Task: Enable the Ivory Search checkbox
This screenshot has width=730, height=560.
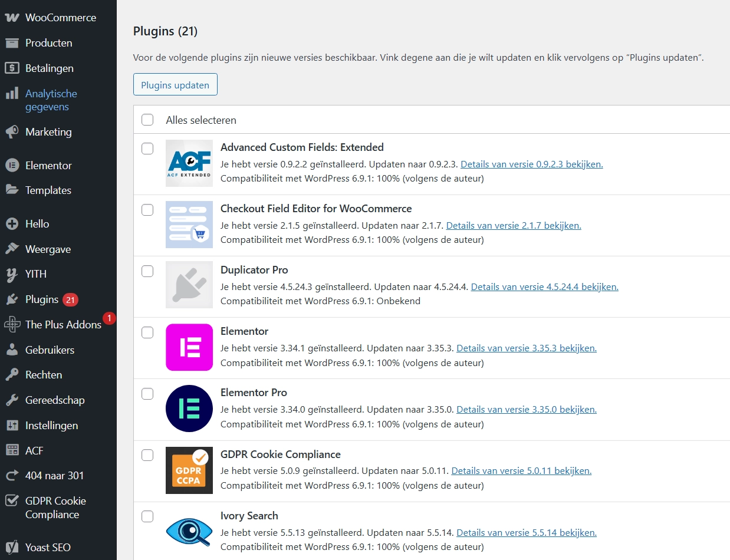Action: pos(147,517)
